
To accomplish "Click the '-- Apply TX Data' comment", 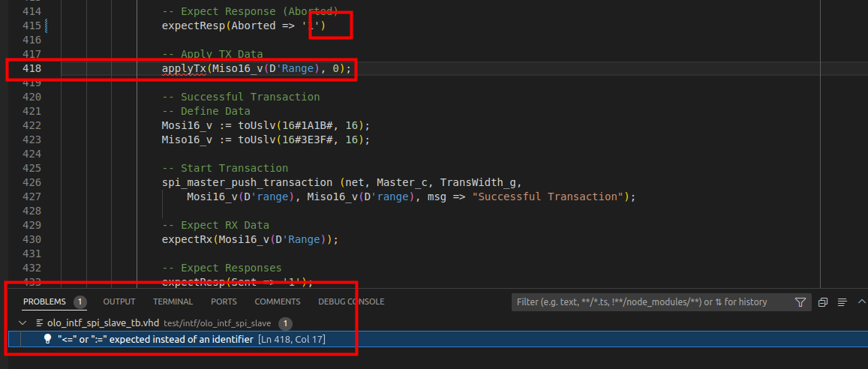I will (212, 54).
